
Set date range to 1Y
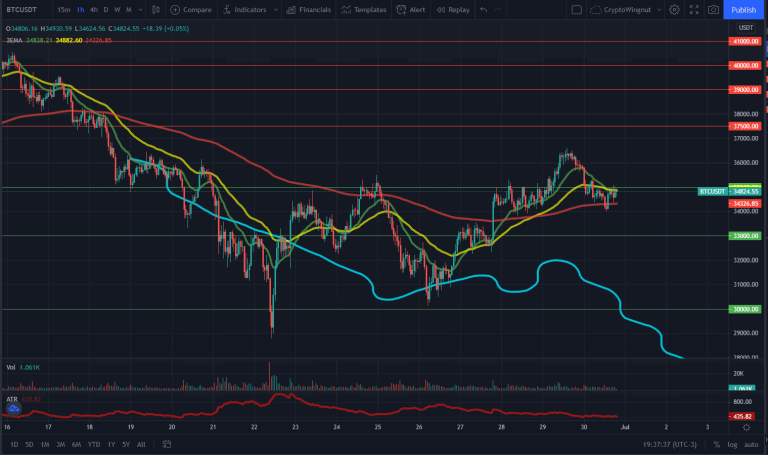coord(111,444)
